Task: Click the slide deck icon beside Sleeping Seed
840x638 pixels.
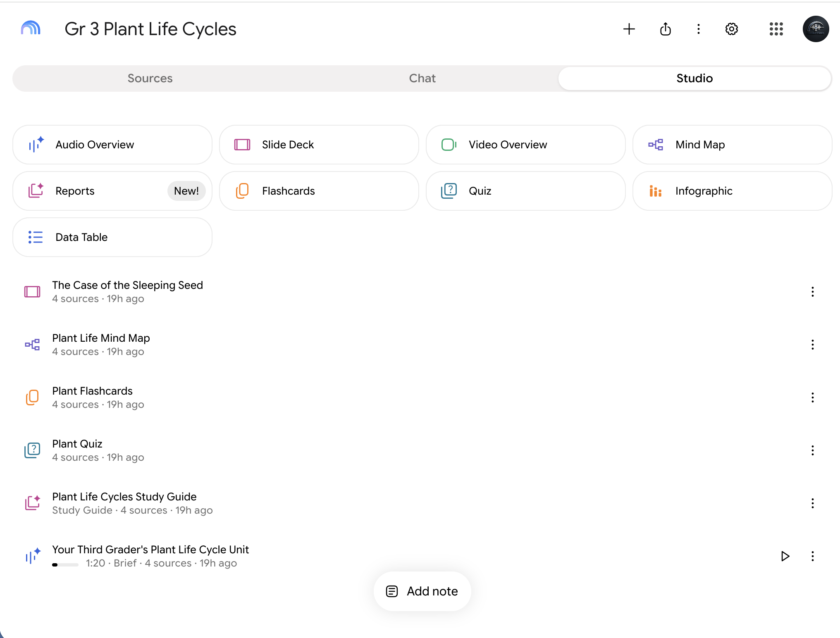Action: pyautogui.click(x=32, y=292)
